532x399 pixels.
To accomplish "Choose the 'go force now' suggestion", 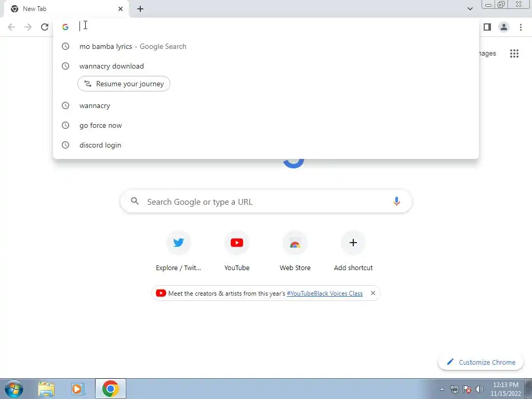I will pyautogui.click(x=266, y=125).
